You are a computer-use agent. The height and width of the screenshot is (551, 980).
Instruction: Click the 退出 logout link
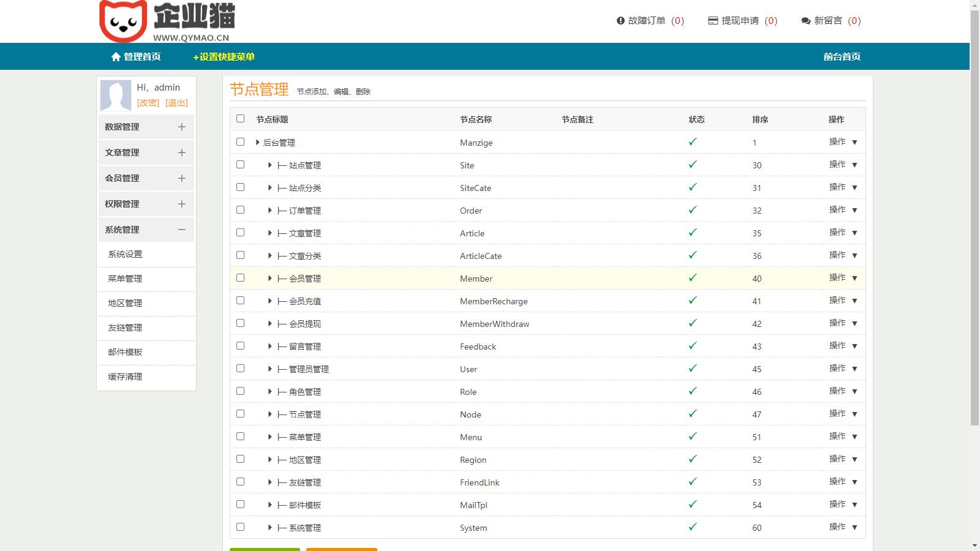176,103
